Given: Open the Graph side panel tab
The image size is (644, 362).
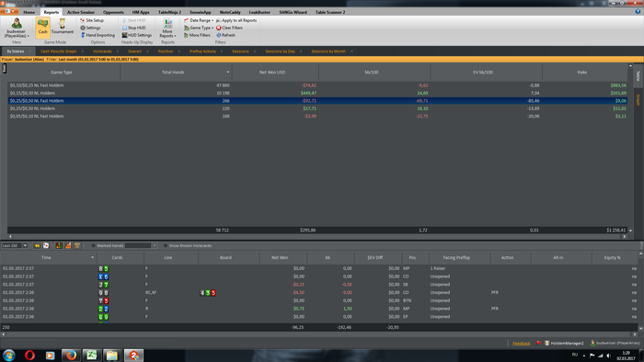Looking at the screenshot, I should point(638,99).
